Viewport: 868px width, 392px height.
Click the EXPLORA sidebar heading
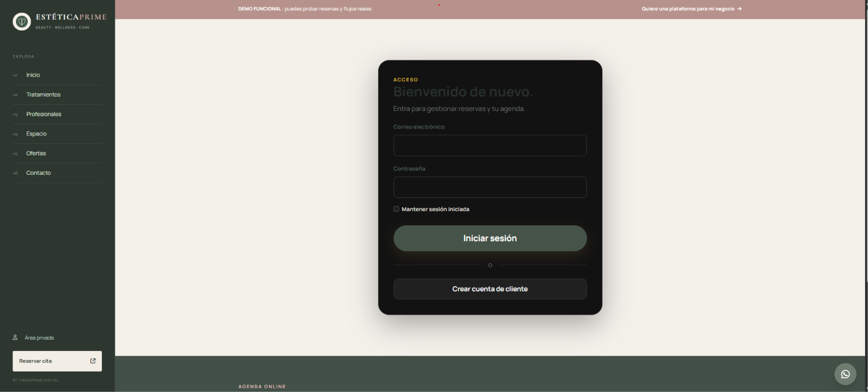[23, 56]
